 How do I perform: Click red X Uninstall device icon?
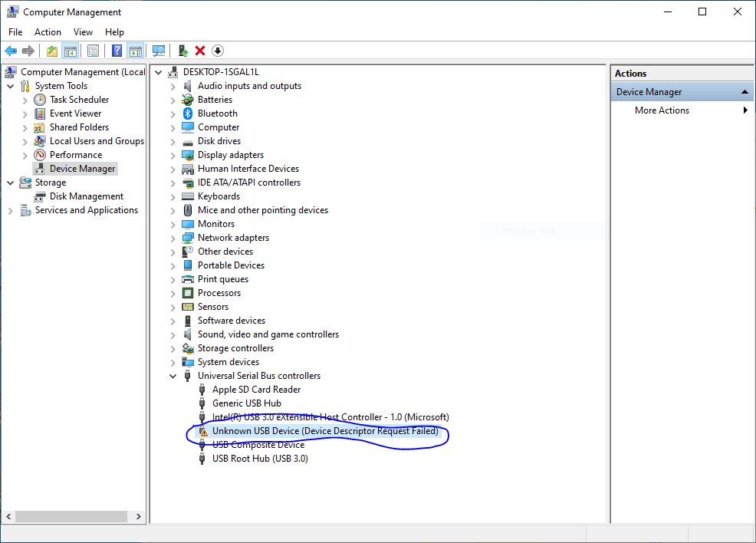click(x=200, y=51)
